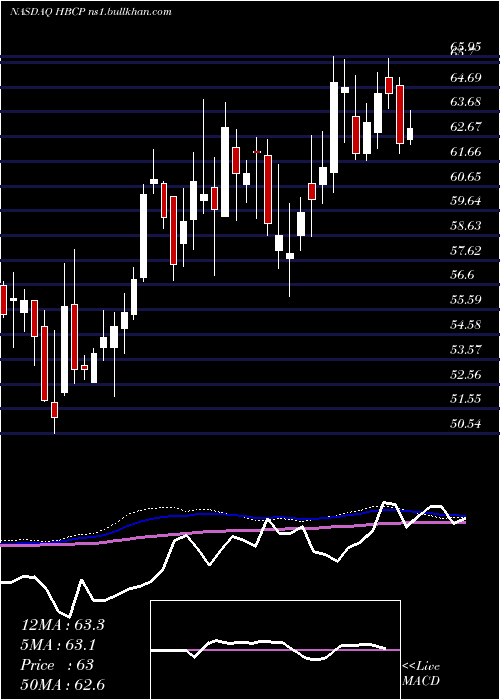The height and width of the screenshot is (700, 500).
Task: Click the 57.62 price axis label
Action: pos(466,251)
